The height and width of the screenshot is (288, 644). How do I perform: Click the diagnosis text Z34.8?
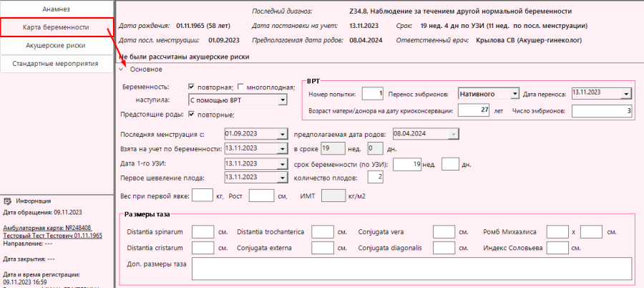pos(459,11)
